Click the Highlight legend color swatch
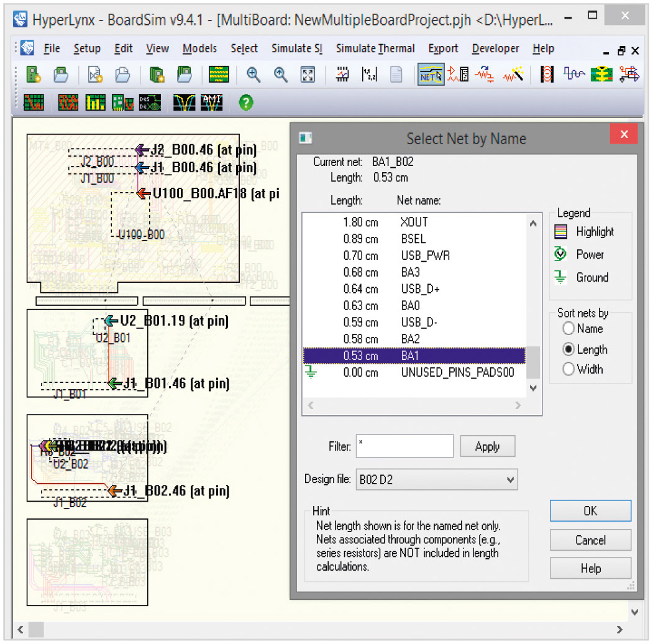The image size is (653, 644). (x=560, y=232)
